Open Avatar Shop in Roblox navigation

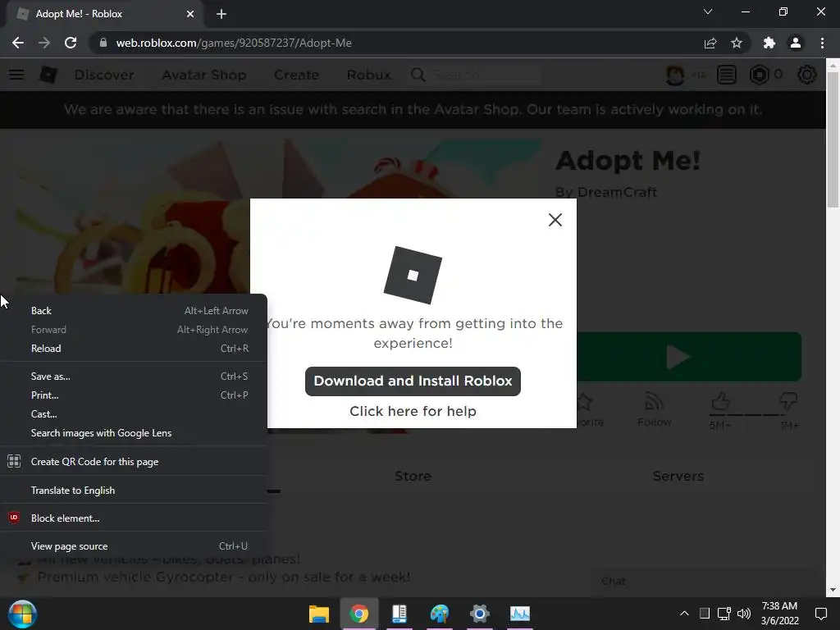204,75
